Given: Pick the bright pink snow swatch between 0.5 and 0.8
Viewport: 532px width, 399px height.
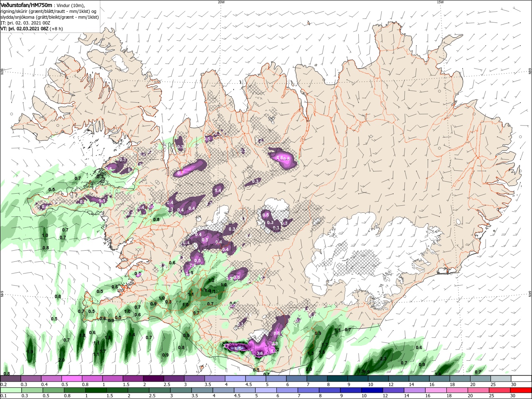Looking at the screenshot, I should pos(71,379).
